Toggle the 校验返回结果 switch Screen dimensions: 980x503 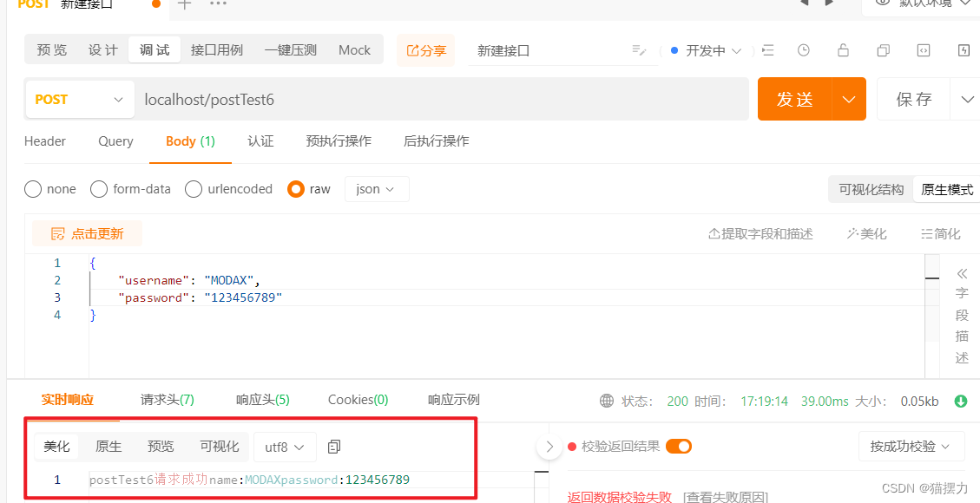679,447
